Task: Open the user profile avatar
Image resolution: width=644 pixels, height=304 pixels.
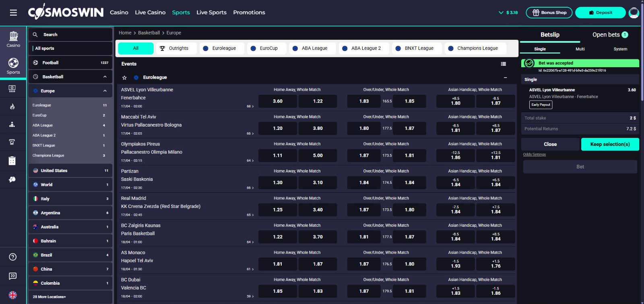Action: point(634,12)
